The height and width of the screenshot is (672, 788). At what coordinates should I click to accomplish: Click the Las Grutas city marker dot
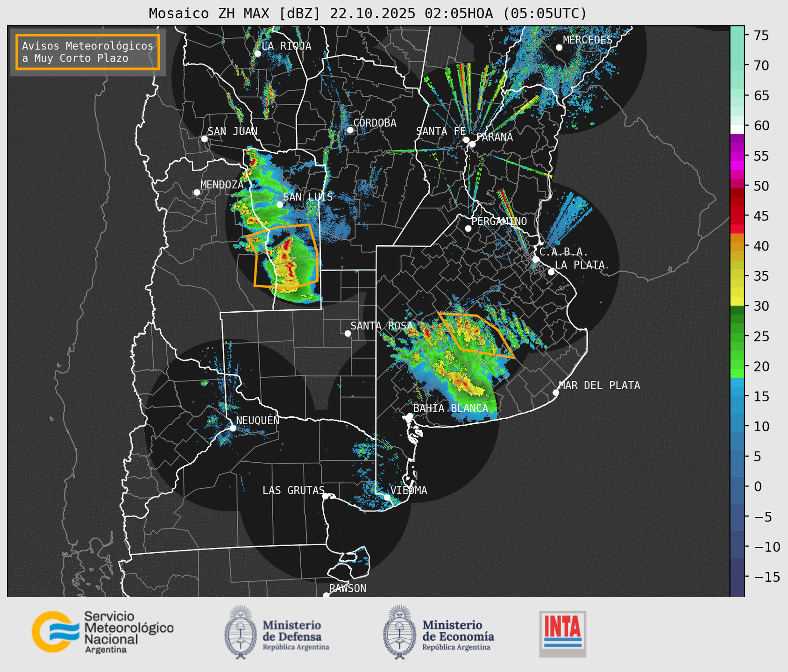coord(326,496)
